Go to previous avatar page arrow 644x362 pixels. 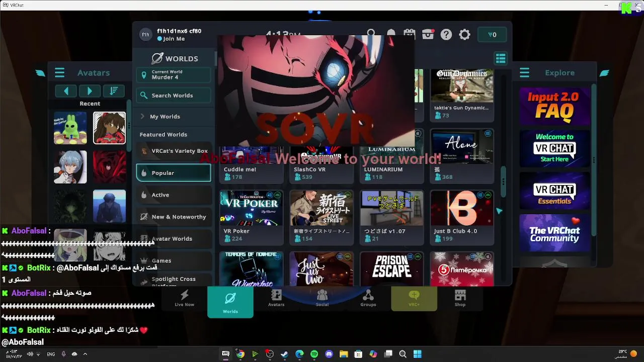click(x=66, y=91)
